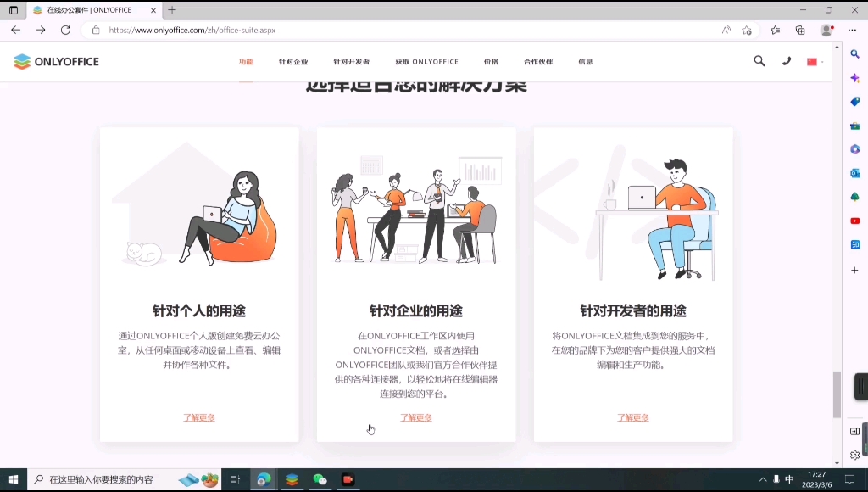
Task: Open the Edge settings ellipsis menu
Action: click(x=852, y=29)
